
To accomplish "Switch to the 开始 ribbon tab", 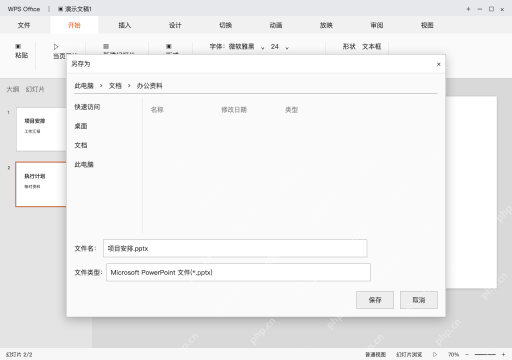I will pos(74,25).
